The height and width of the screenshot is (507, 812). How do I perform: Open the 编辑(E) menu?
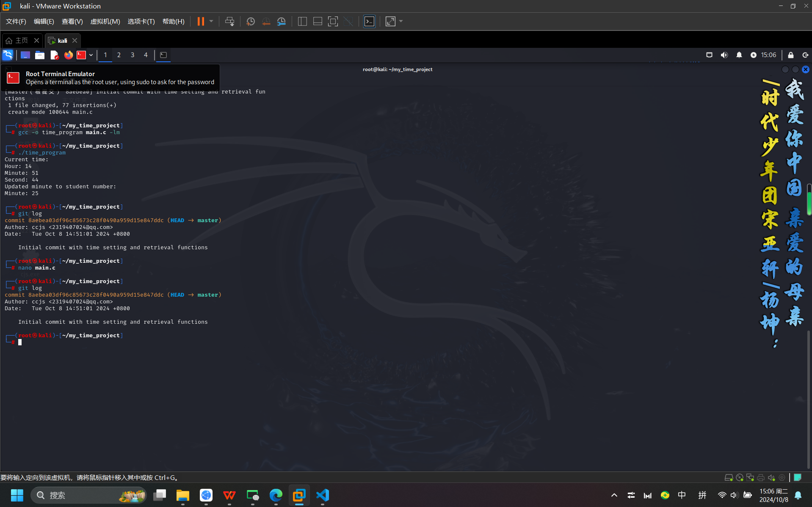(x=44, y=21)
